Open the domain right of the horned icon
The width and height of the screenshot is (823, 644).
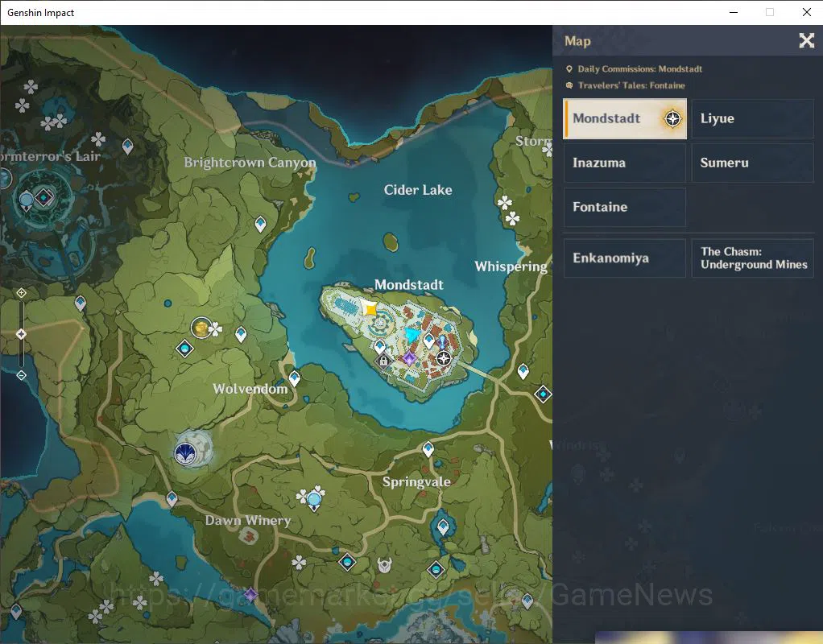coord(436,569)
